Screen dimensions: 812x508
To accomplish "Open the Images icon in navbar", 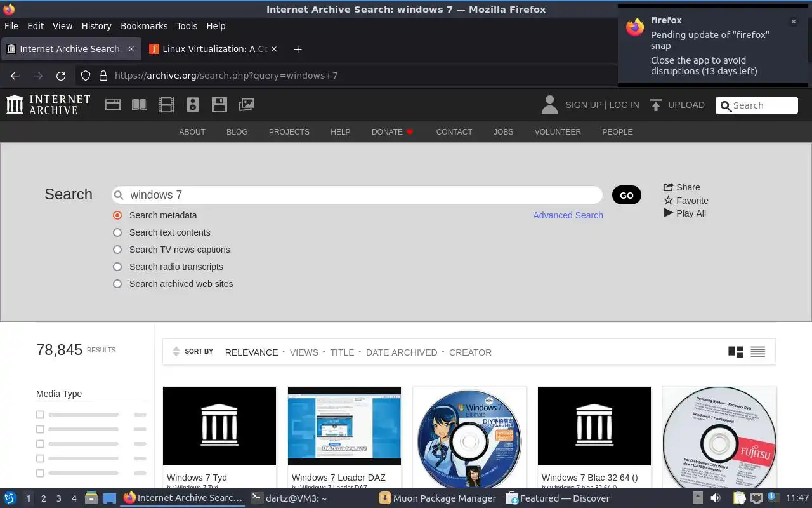I will coord(246,105).
